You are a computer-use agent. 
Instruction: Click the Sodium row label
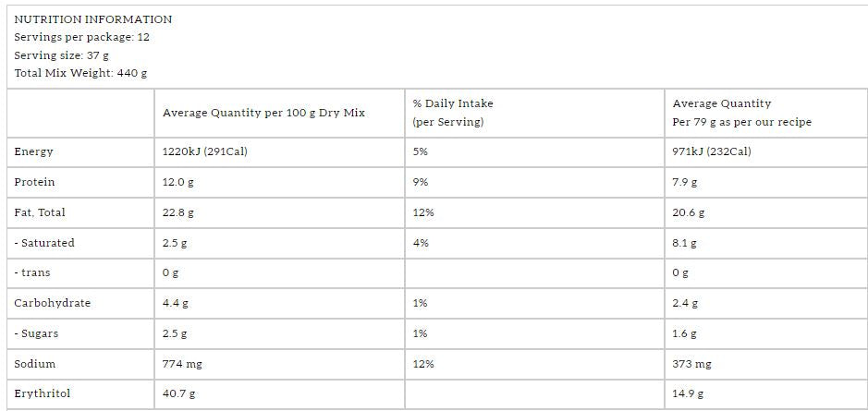click(x=35, y=364)
